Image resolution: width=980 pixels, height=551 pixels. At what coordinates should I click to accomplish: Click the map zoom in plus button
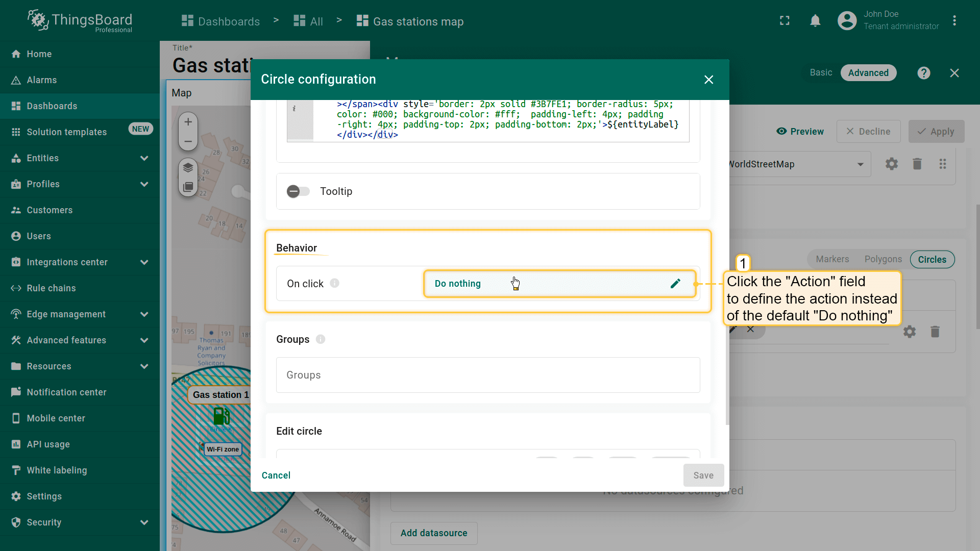(188, 122)
